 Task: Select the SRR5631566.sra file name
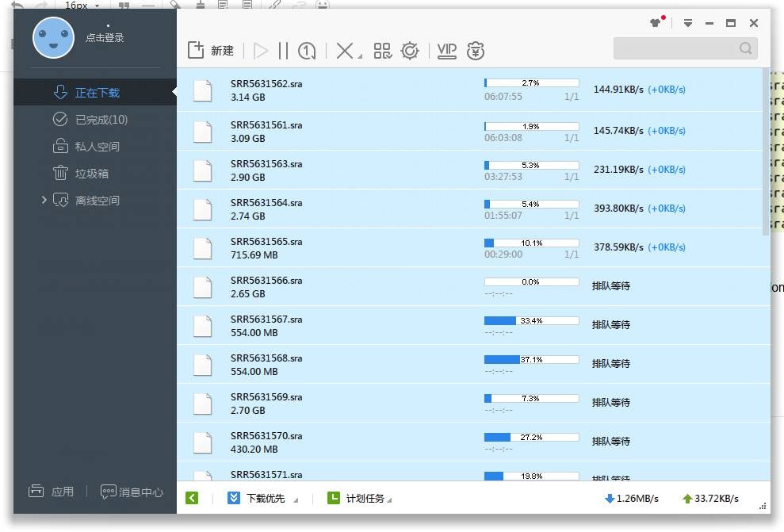[x=266, y=280]
